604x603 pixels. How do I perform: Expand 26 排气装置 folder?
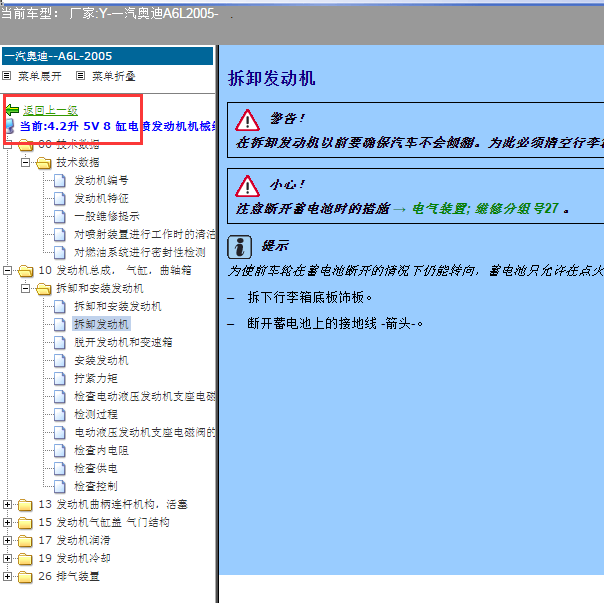pos(7,576)
